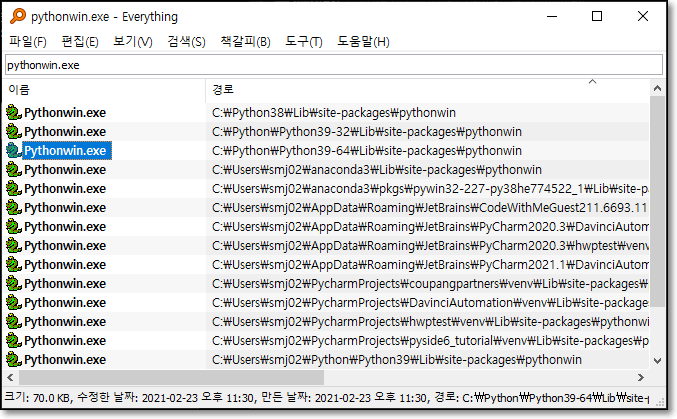Click Pythonwin icon in PyCharm2020.3\hwptest row
Viewport: 677px width, 419px height.
[14, 245]
